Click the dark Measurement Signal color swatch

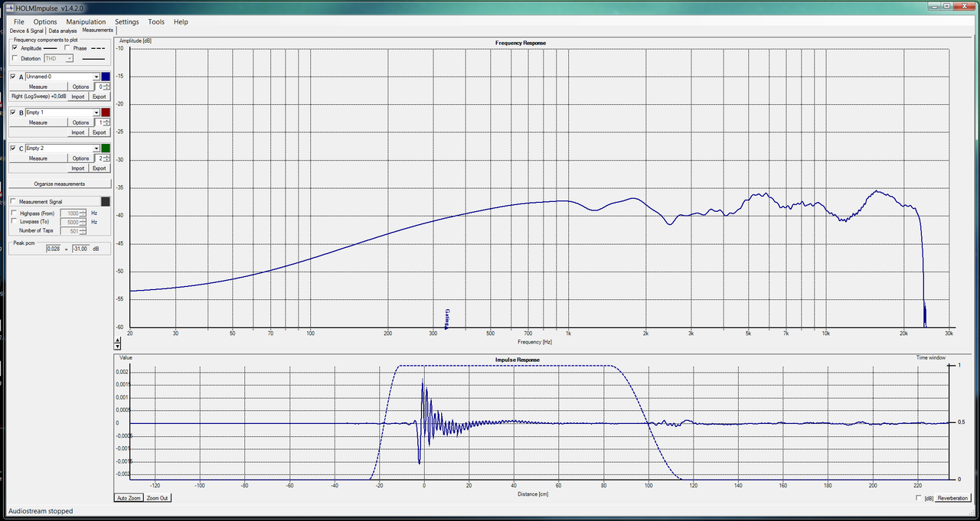click(106, 201)
